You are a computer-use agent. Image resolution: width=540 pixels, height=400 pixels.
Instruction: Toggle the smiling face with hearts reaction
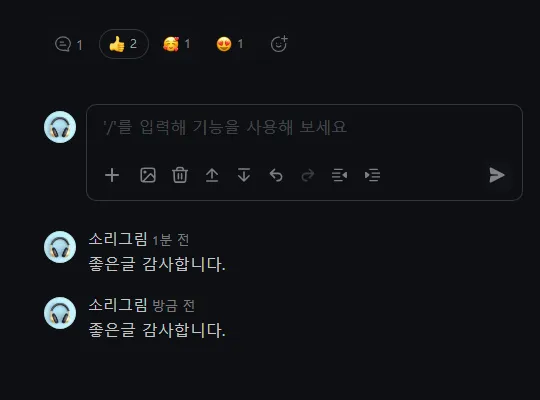(176, 44)
